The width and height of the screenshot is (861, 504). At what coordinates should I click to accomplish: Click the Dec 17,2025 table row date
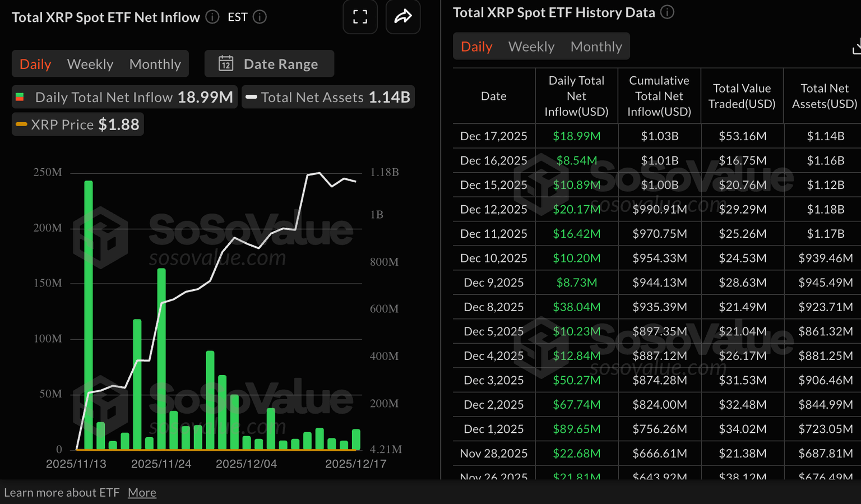tap(493, 136)
